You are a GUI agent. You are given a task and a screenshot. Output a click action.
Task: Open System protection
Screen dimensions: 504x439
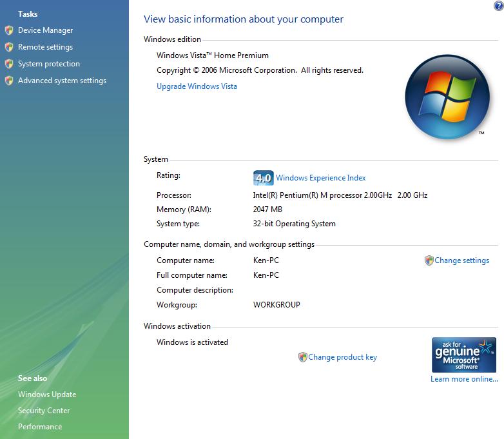tap(49, 64)
